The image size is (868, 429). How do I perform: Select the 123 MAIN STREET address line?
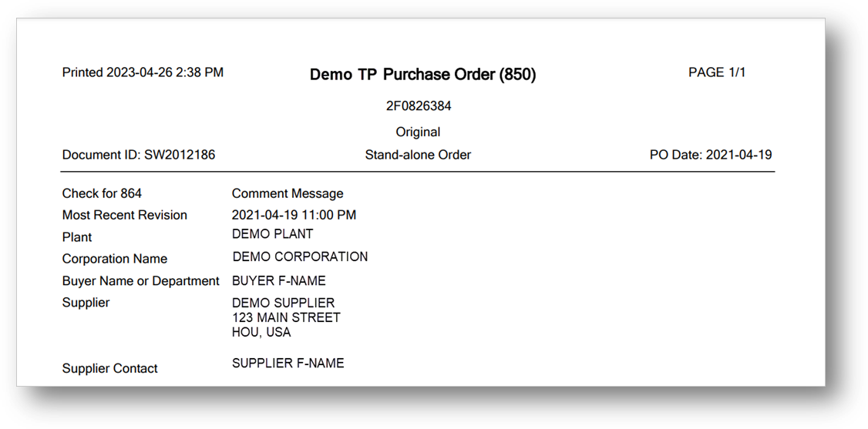click(x=286, y=318)
